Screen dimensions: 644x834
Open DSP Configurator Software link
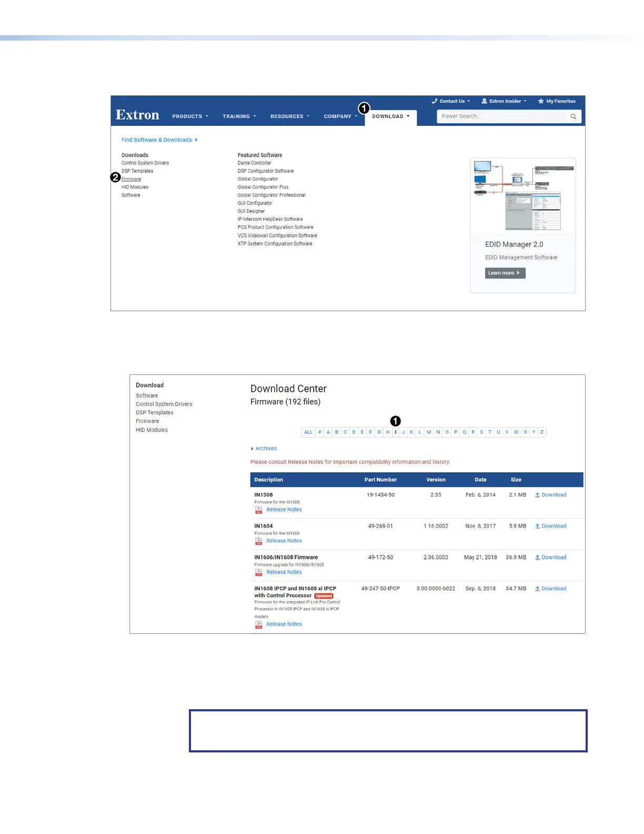click(x=265, y=171)
